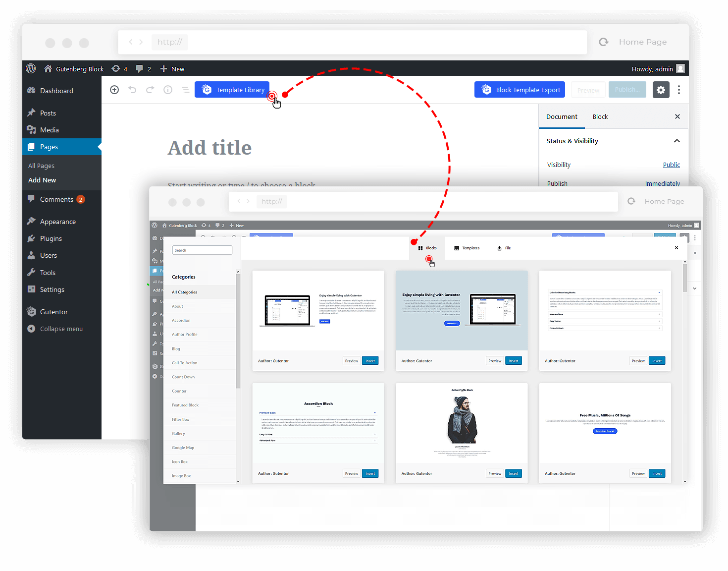Close the template library modal

(676, 248)
